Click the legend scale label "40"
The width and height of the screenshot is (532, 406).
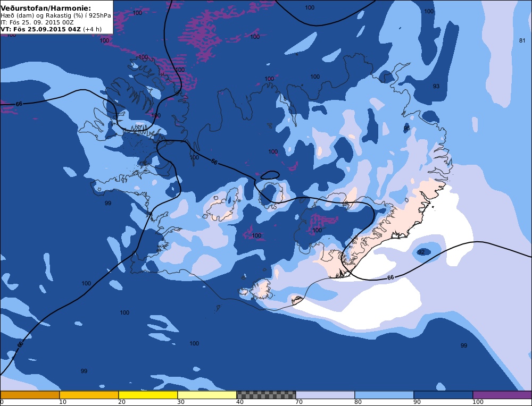[239, 402]
